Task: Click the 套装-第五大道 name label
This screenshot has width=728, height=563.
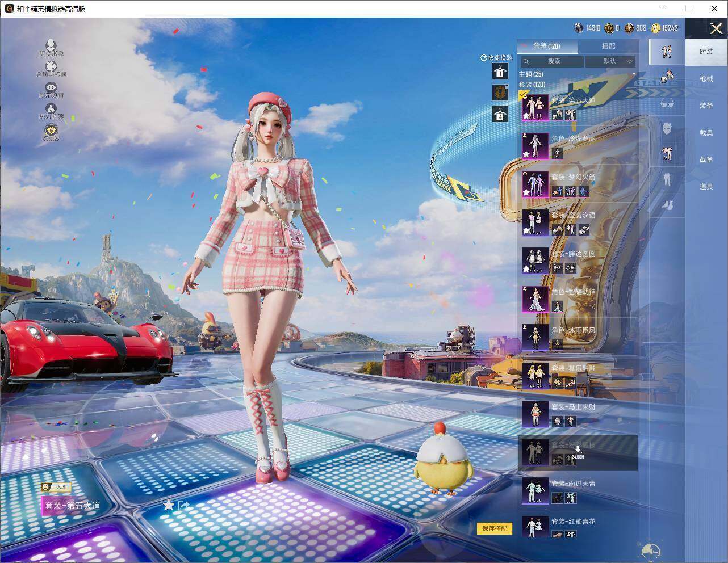Action: click(x=73, y=506)
